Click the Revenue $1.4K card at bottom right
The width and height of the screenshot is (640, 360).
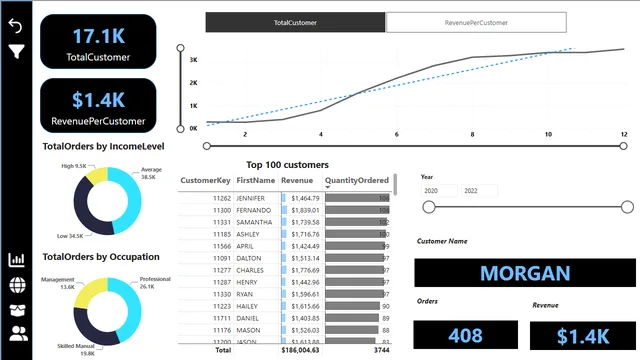583,336
